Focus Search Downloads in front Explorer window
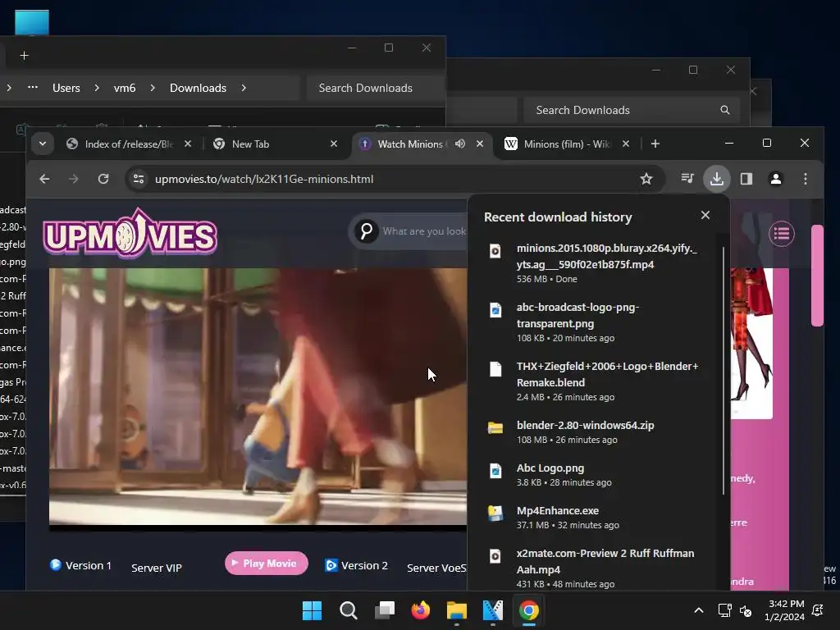Image resolution: width=840 pixels, height=630 pixels. pos(376,88)
